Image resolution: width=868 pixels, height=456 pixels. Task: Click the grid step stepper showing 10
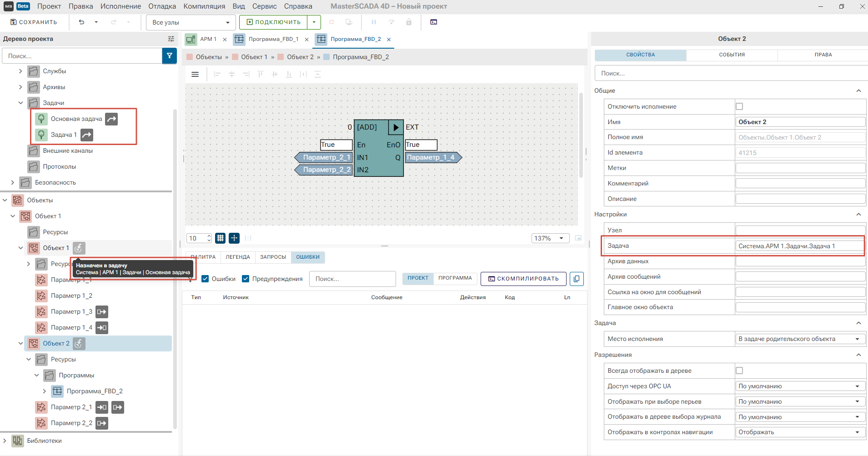pyautogui.click(x=200, y=238)
